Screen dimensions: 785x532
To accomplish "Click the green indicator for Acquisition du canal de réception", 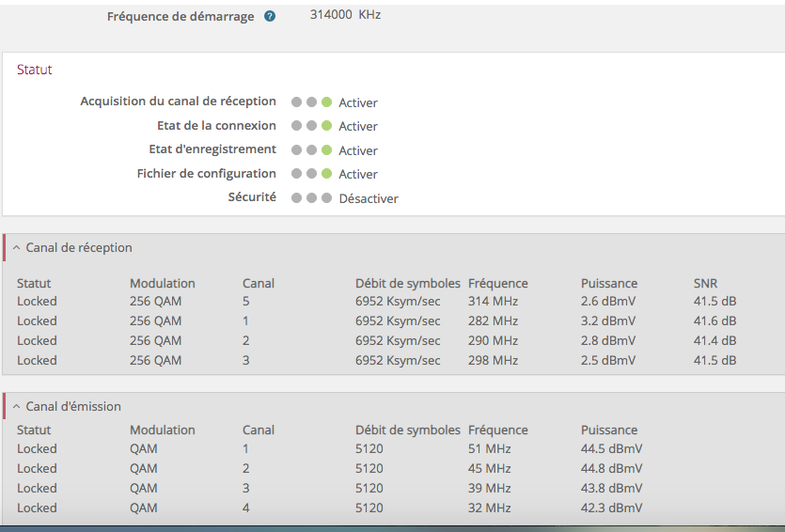I will 326,102.
